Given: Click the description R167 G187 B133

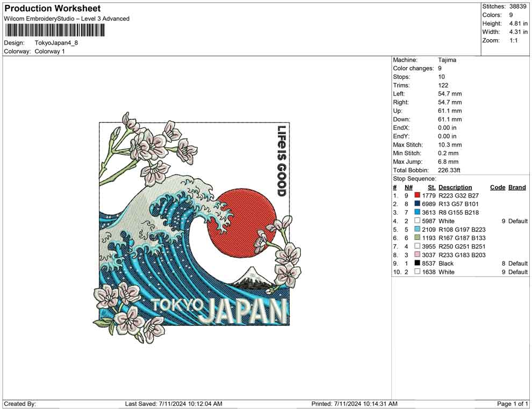Looking at the screenshot, I should point(462,238).
